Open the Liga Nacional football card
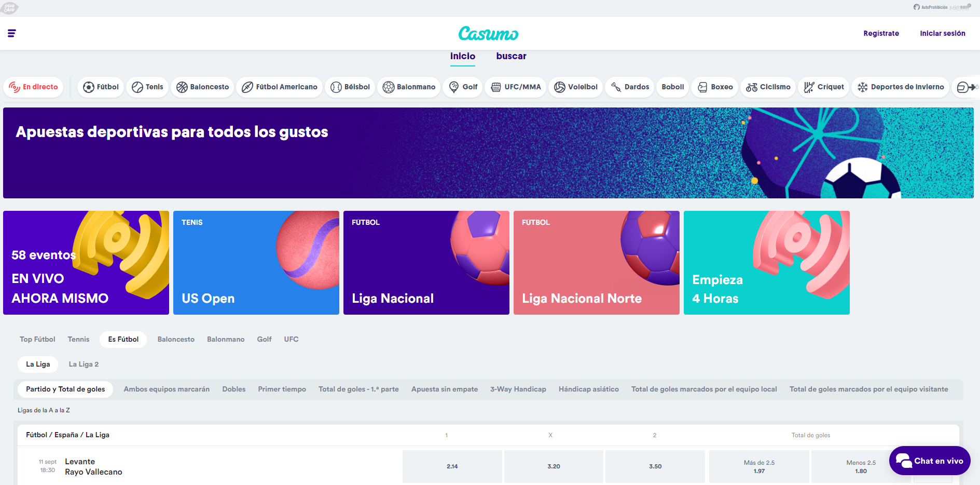Image resolution: width=980 pixels, height=485 pixels. coord(426,263)
